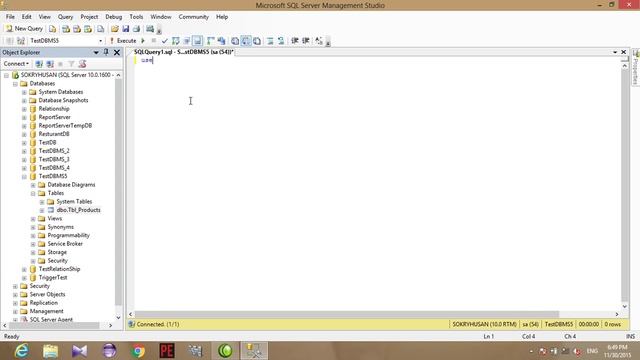Open the Tools menu
The image size is (640, 360).
coord(136,17)
